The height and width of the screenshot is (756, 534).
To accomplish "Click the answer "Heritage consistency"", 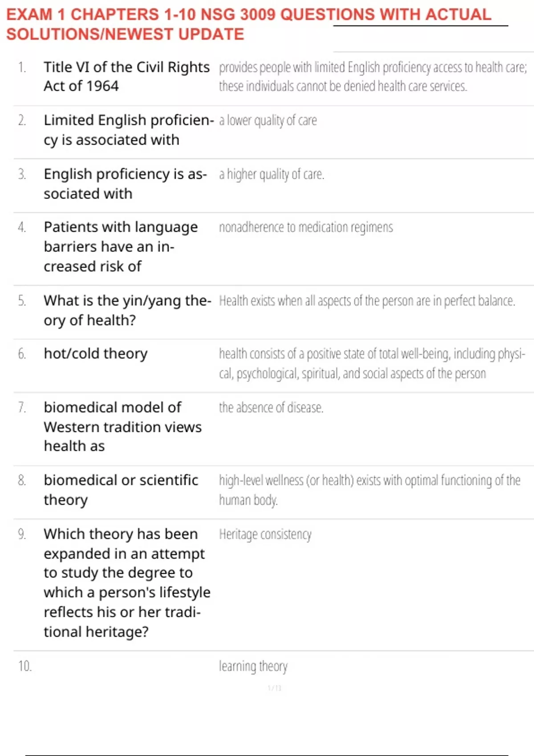I will (x=265, y=534).
